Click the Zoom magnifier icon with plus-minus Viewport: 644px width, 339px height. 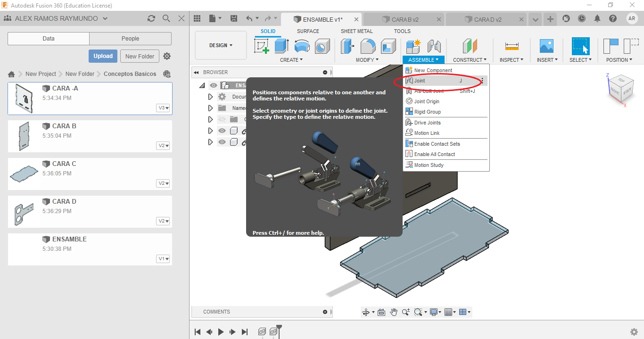tap(406, 312)
